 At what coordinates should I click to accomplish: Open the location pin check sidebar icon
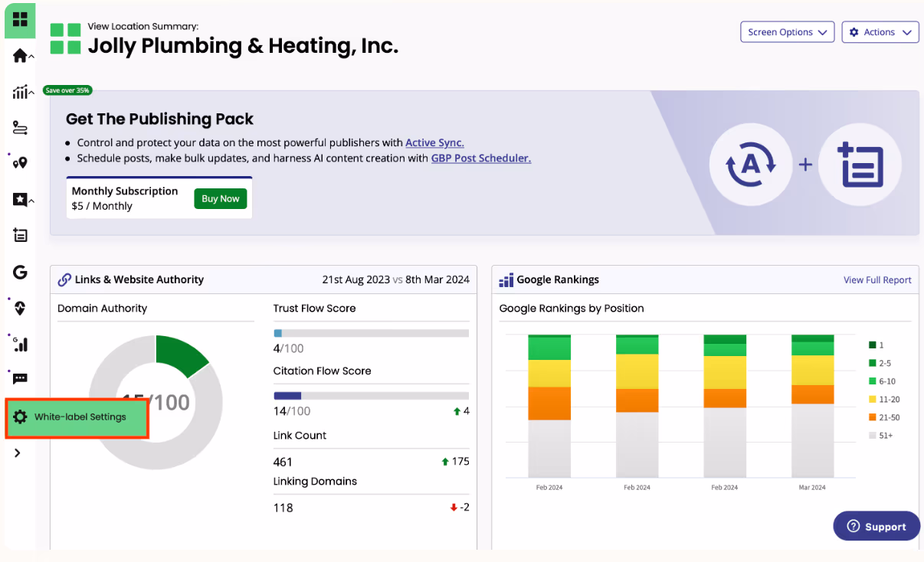point(20,308)
